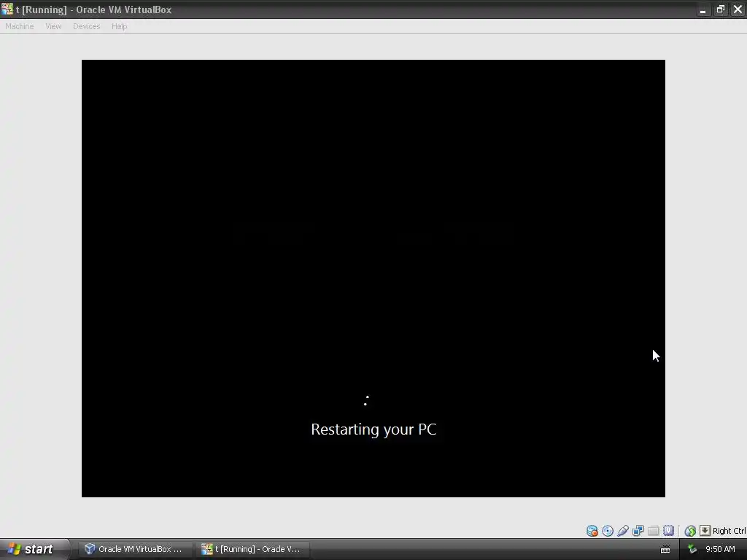Image resolution: width=747 pixels, height=560 pixels.
Task: Click the t [Running] window title text
Action: pos(94,9)
